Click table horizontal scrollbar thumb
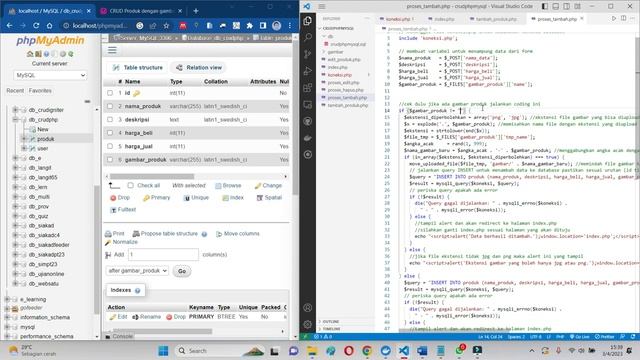Viewport: 640px width, 360px height. 152,176
